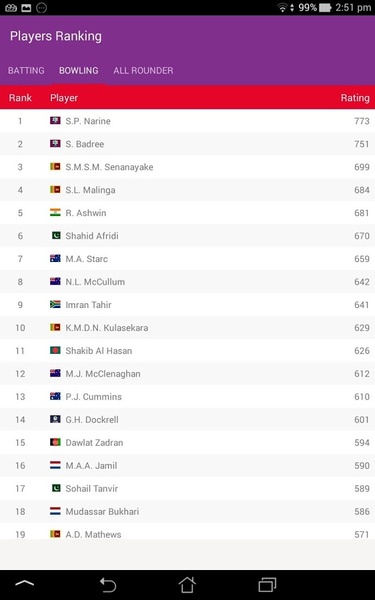Open the Mudassar Bukhari row

pyautogui.click(x=188, y=511)
